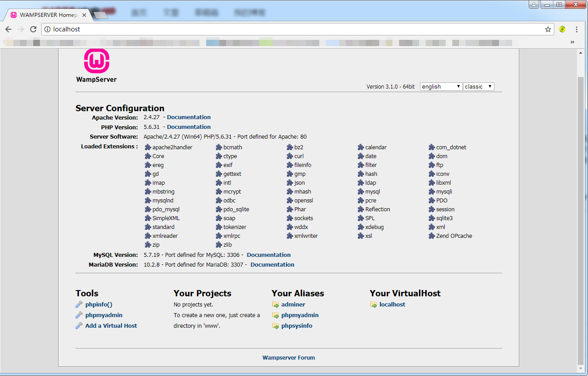Open the adminer alias link

click(x=293, y=304)
